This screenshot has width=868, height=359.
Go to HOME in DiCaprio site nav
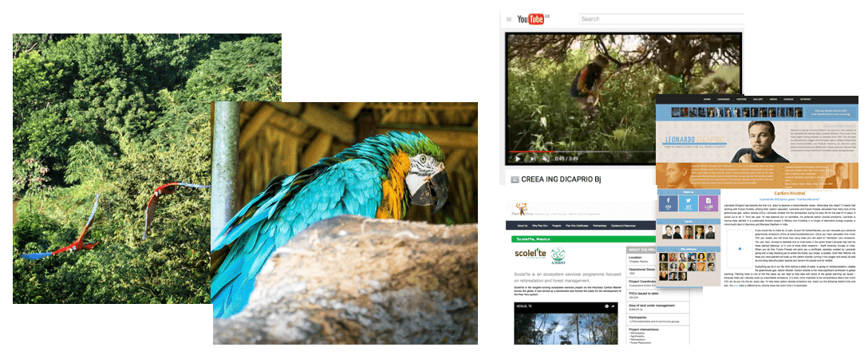click(x=707, y=99)
